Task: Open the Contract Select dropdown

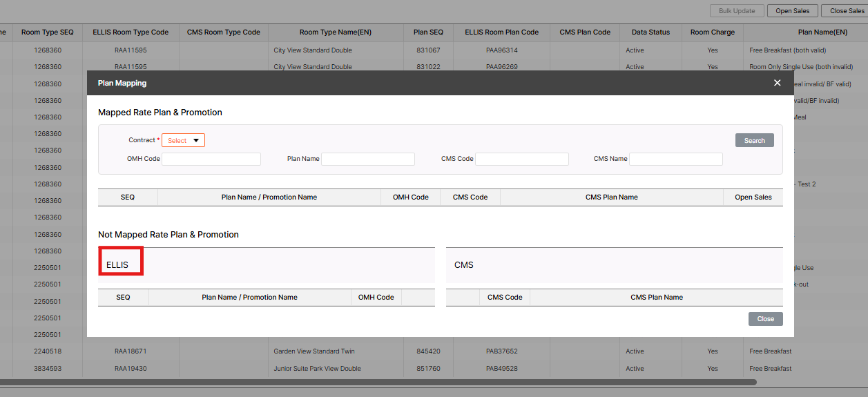Action: 183,140
